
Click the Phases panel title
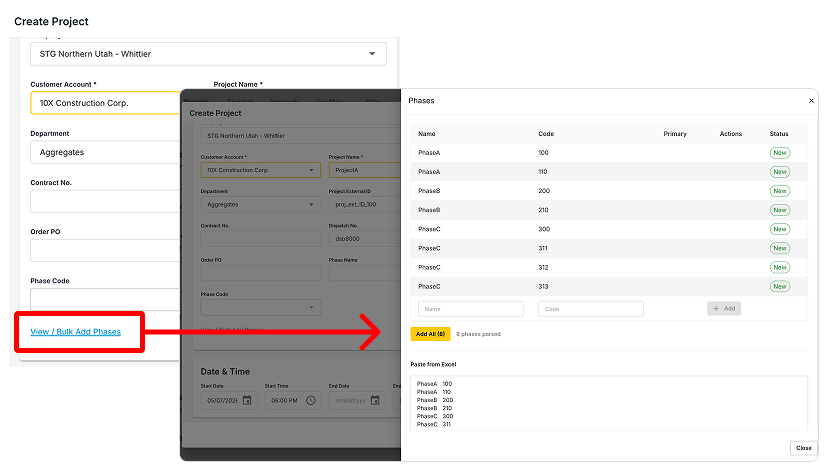tap(421, 101)
